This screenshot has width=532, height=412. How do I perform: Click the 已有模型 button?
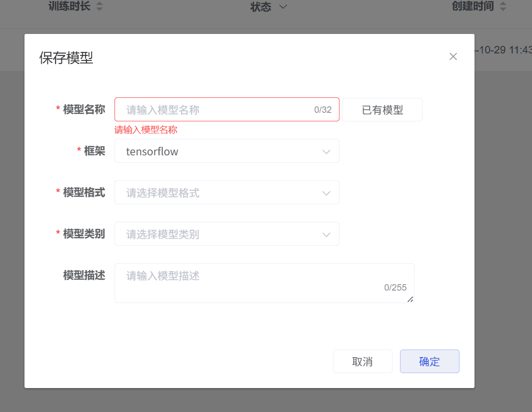pos(382,110)
